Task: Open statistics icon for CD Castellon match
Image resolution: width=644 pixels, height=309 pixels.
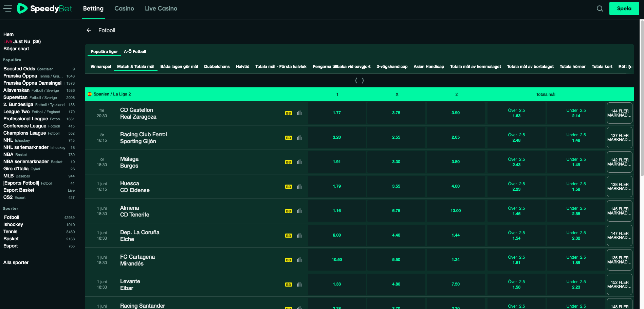Action: point(299,113)
